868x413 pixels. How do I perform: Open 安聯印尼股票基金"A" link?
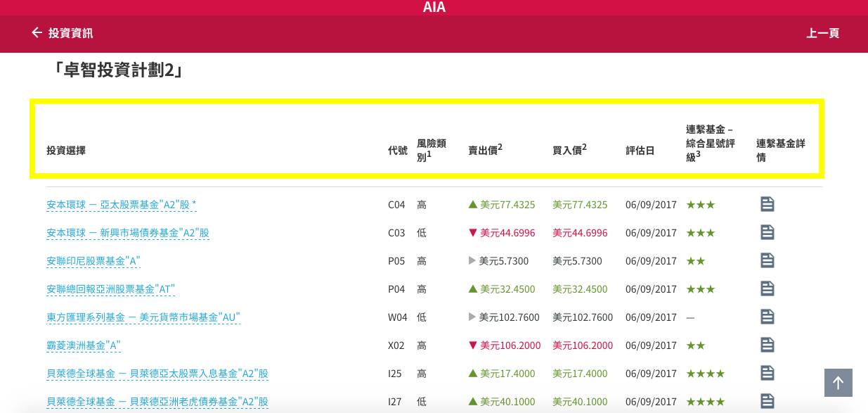pyautogui.click(x=93, y=261)
